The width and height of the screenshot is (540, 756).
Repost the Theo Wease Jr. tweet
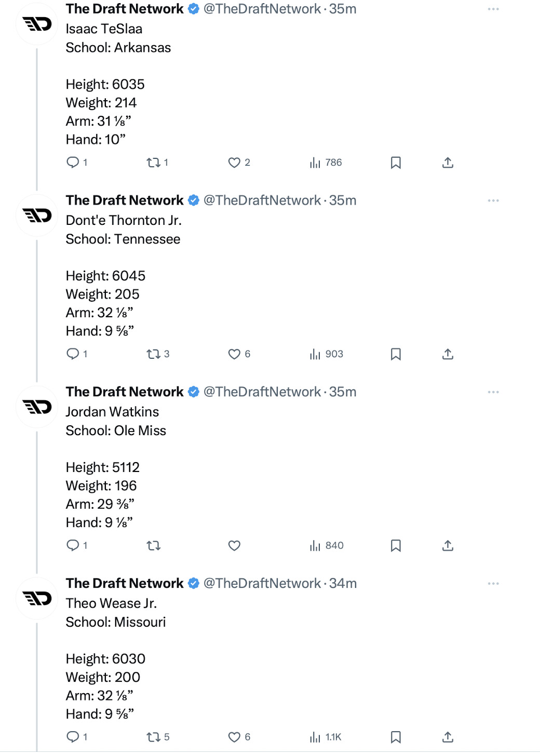coord(153,737)
